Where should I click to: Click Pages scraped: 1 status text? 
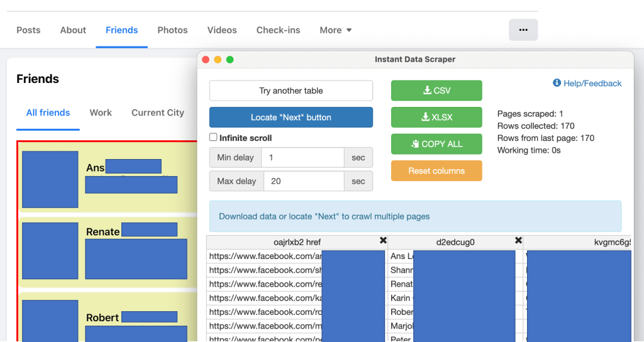[530, 114]
